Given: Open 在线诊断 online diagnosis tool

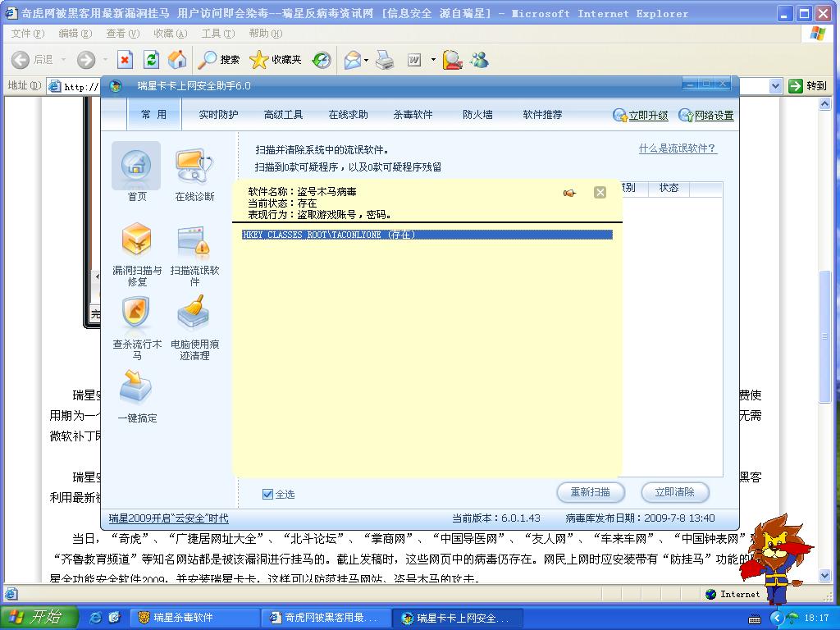Looking at the screenshot, I should pos(194,172).
